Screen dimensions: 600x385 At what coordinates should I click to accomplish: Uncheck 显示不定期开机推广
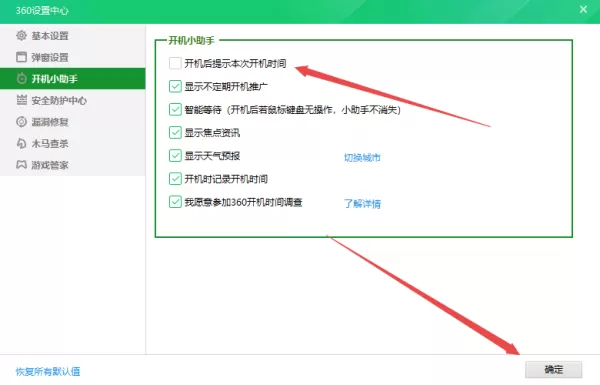[175, 86]
